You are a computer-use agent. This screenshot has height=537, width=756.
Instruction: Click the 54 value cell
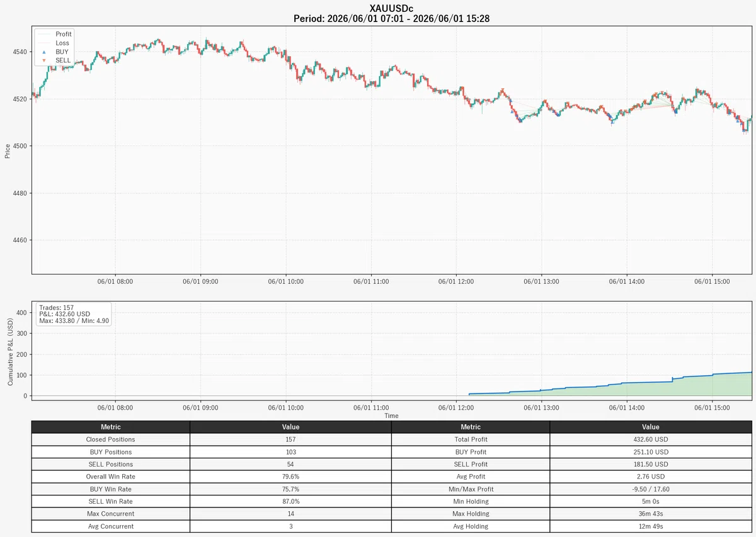click(290, 464)
